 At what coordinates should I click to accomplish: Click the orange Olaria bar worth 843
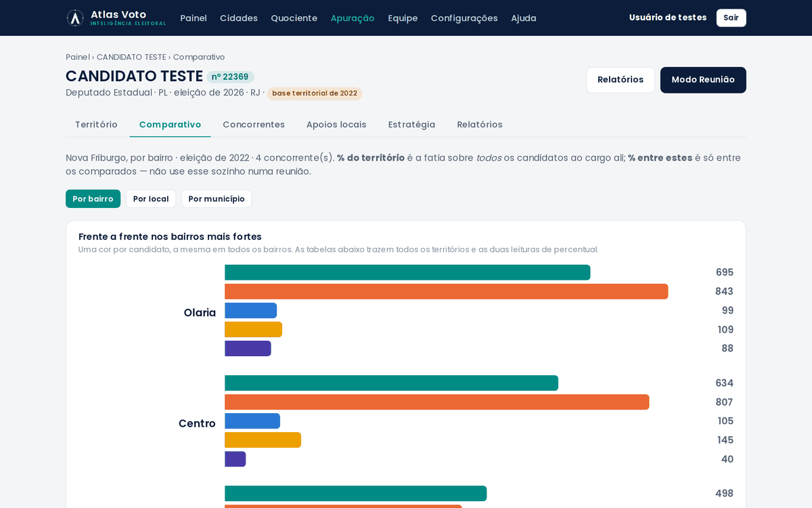[x=447, y=291]
